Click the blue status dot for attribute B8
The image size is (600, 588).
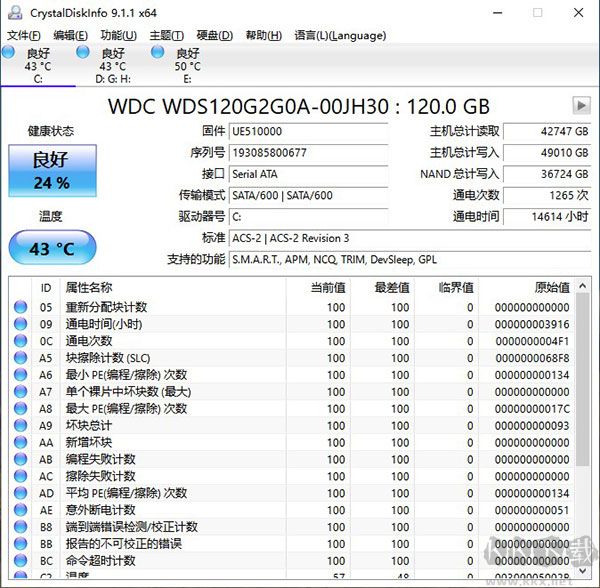coord(20,527)
